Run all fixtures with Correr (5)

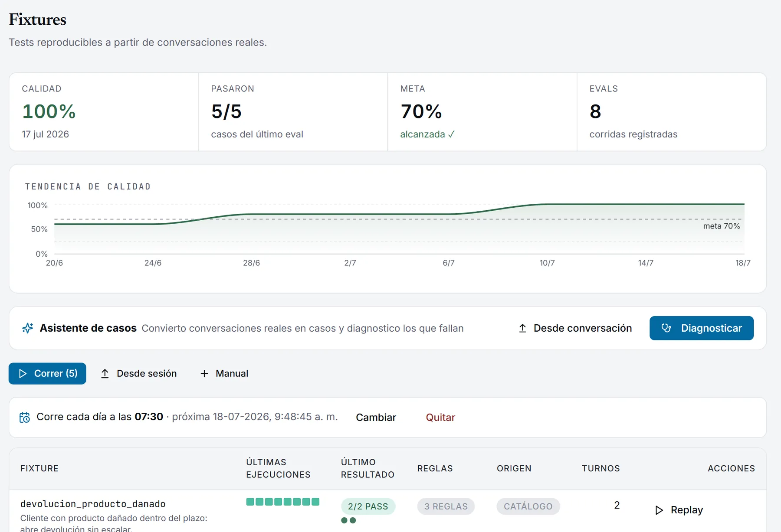point(47,373)
